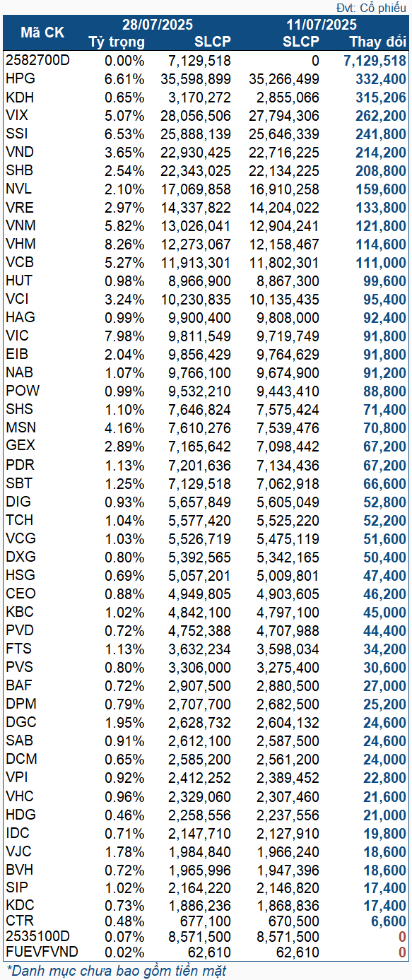This screenshot has width=412, height=980.
Task: Select the VIX ticker row
Action: [206, 115]
